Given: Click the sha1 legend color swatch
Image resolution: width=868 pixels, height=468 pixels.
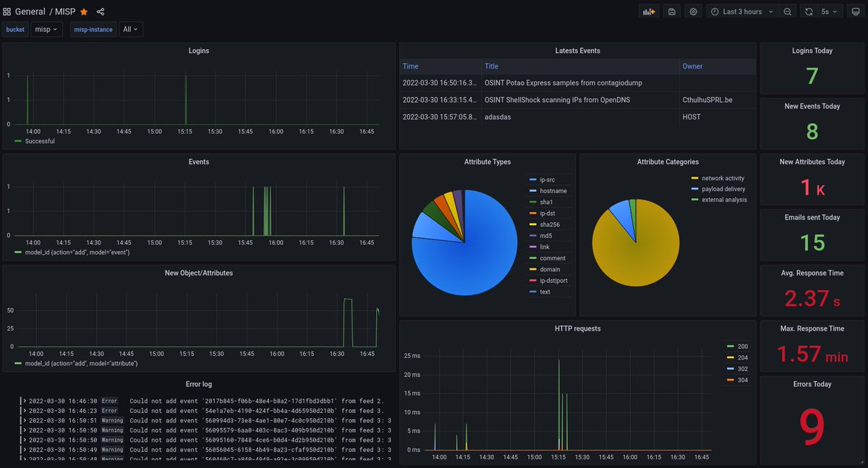Looking at the screenshot, I should (x=533, y=202).
